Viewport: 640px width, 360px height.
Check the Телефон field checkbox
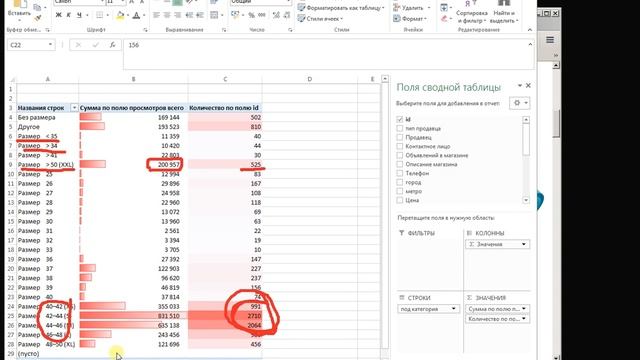[400, 173]
